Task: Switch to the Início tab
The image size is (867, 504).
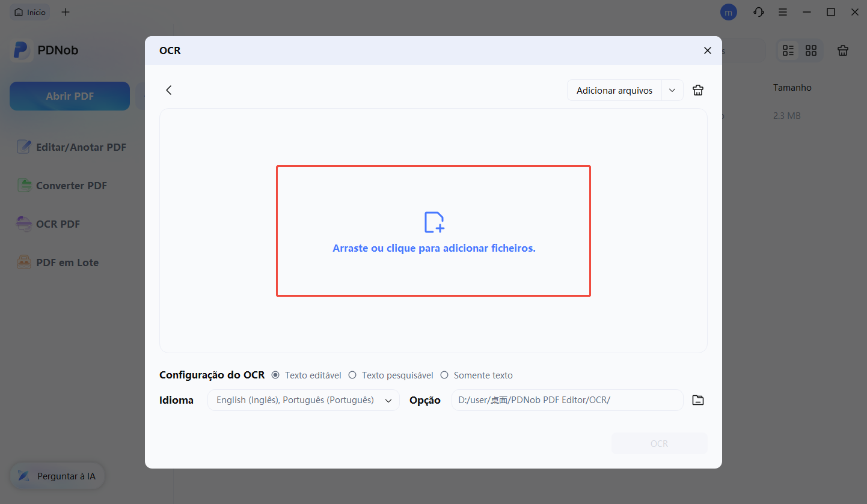Action: pos(29,11)
